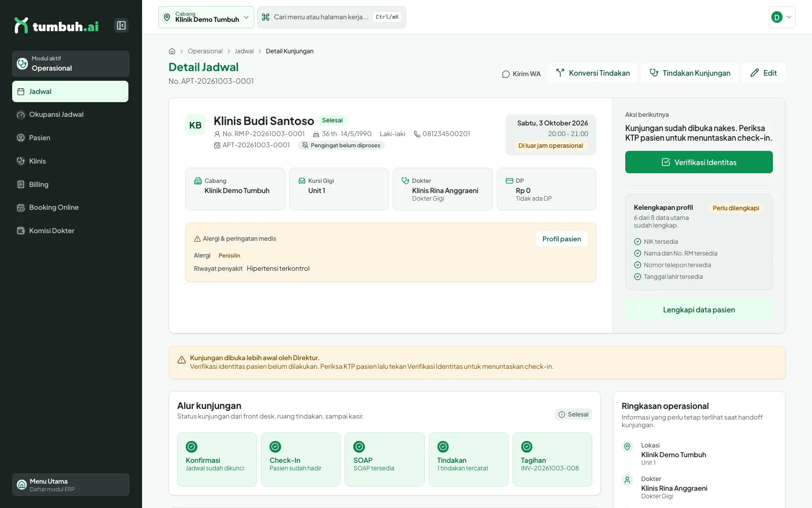812x508 pixels.
Task: Click the Konfirmasi step checkmark
Action: [191, 447]
